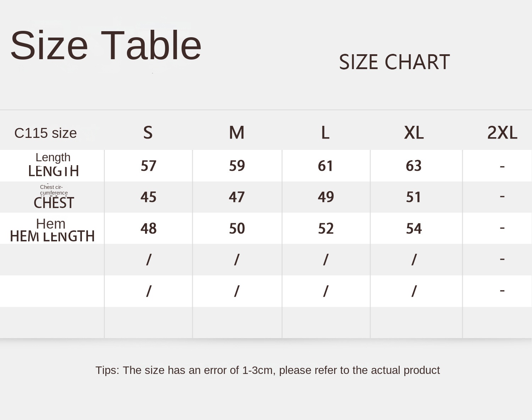Select the S size column header
This screenshot has height=420, width=532.
point(148,133)
